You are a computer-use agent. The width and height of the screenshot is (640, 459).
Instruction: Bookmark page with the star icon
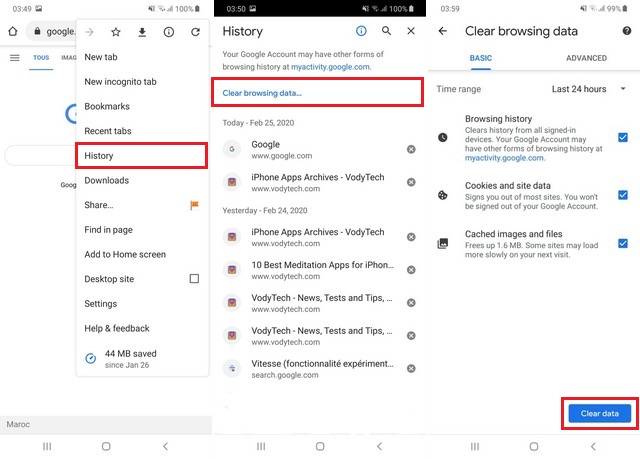tap(116, 32)
